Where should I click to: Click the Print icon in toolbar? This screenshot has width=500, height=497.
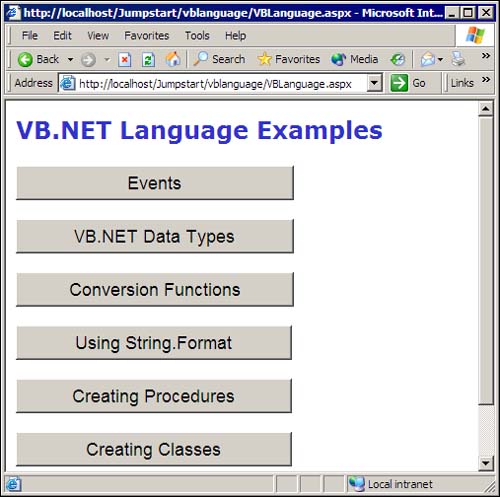click(x=458, y=59)
